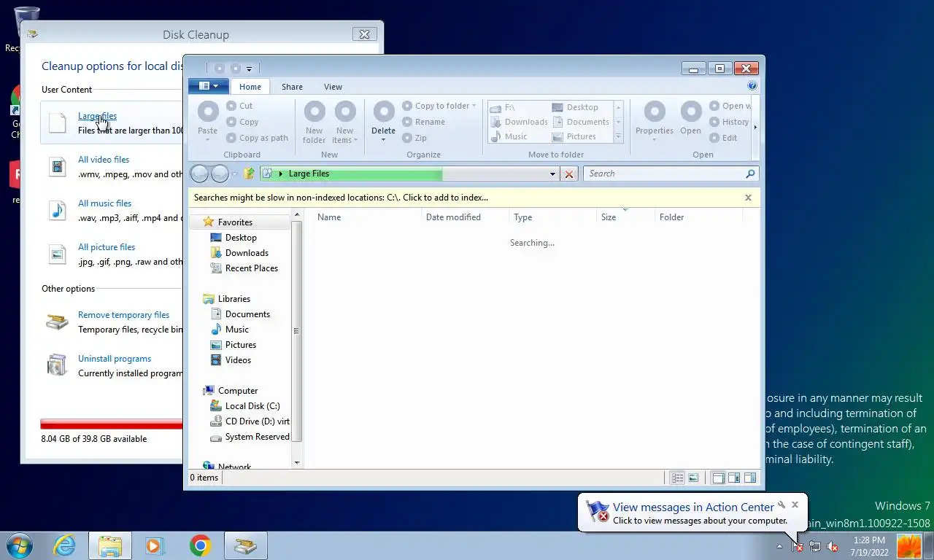Click the Cut command icon

(231, 106)
